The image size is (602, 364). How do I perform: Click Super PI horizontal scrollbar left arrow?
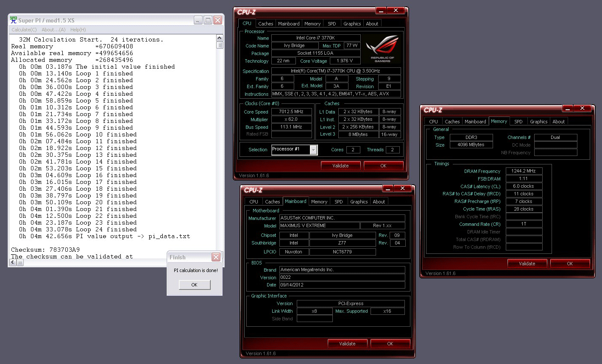click(13, 262)
